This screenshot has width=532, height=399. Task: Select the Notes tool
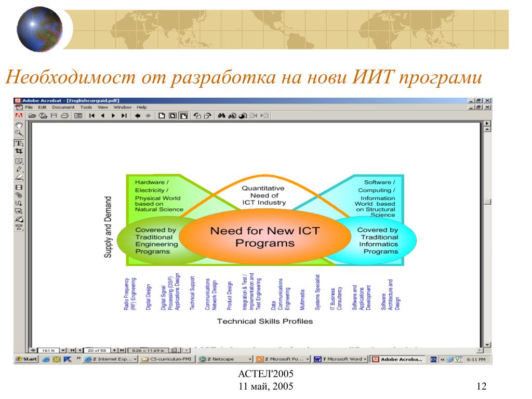pyautogui.click(x=19, y=161)
